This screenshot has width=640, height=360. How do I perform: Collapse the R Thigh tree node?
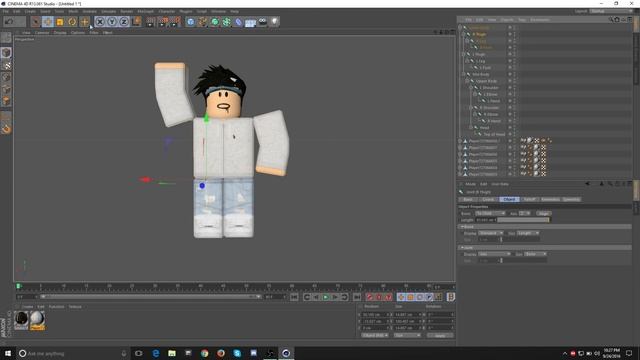point(463,34)
